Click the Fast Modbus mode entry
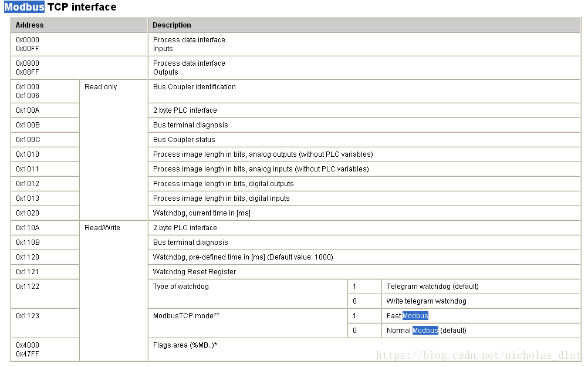The height and width of the screenshot is (367, 588). (x=407, y=316)
